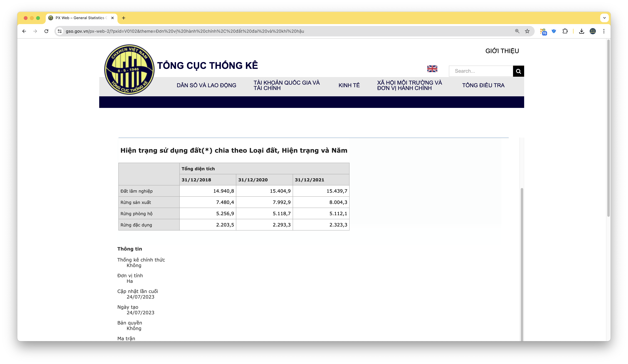Expand the tab search chevron
Screen dimensions: 628x364
(604, 18)
